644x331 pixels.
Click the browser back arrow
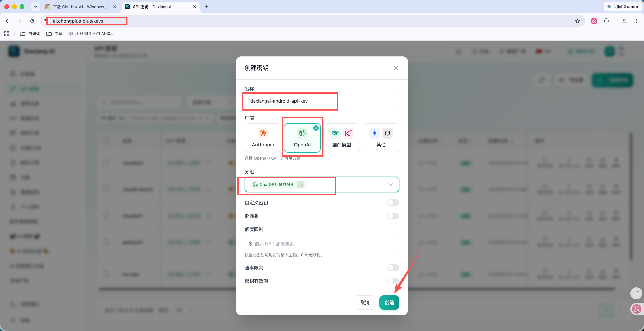tap(8, 21)
